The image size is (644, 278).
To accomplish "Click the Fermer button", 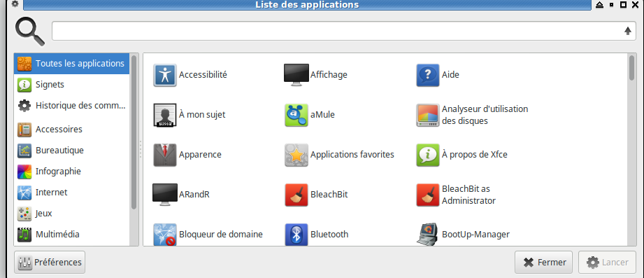I will click(543, 263).
